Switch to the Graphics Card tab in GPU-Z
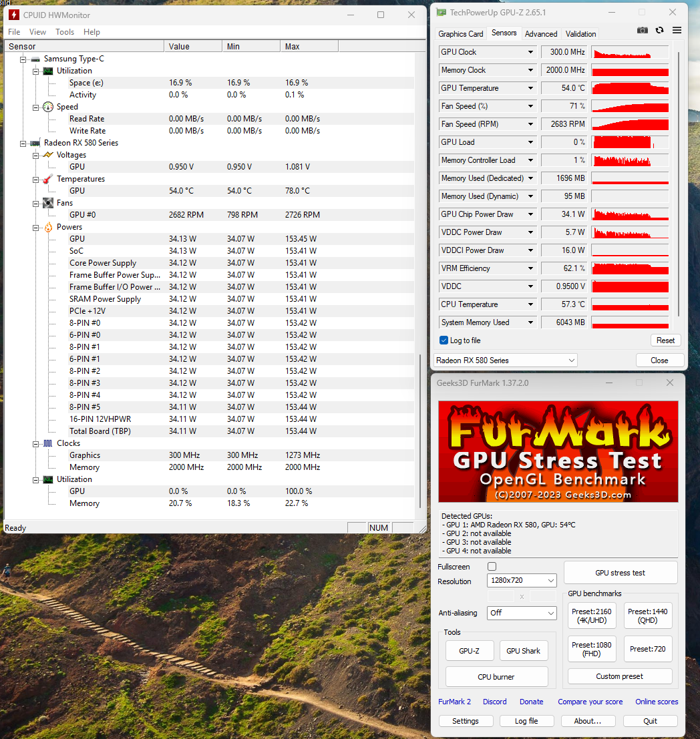Viewport: 700px width, 739px height. point(460,34)
